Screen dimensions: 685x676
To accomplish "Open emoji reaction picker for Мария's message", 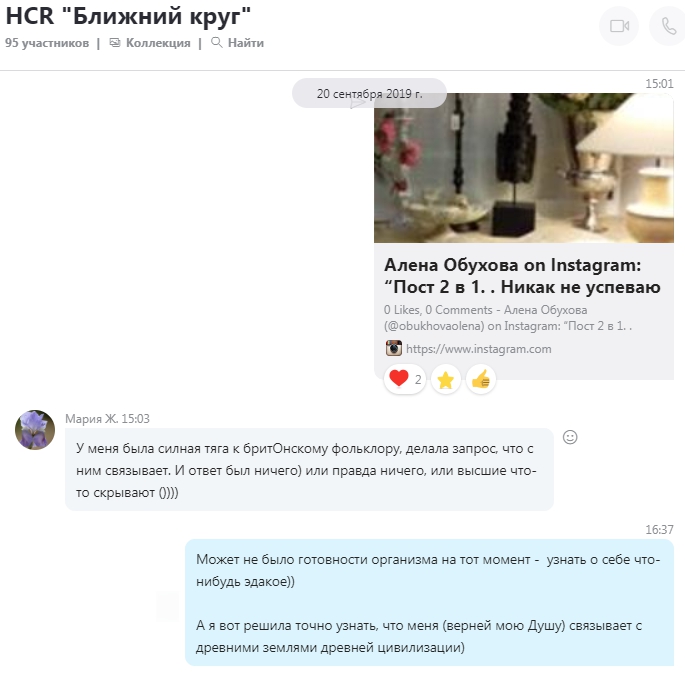I will 570,437.
